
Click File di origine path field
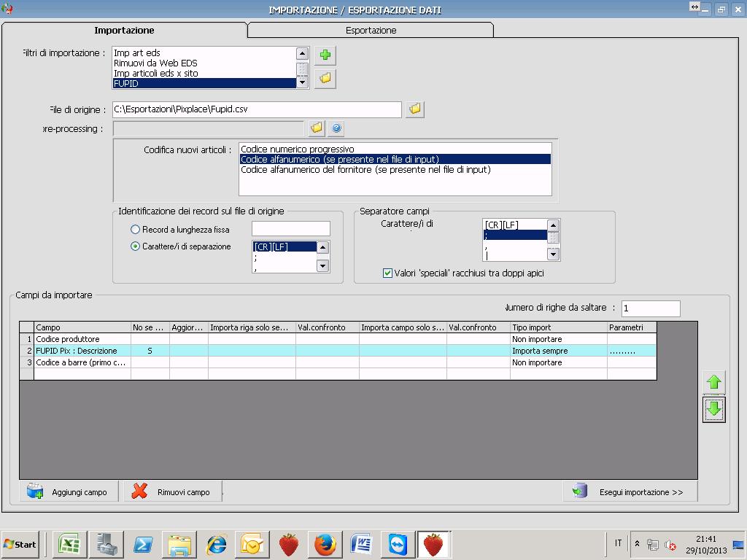click(257, 109)
